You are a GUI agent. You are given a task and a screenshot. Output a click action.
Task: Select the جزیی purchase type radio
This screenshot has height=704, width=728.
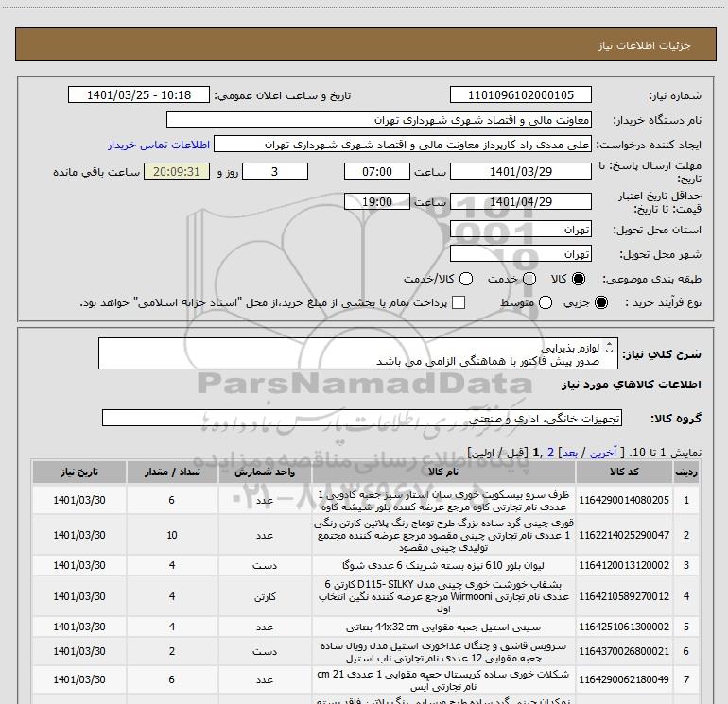[601, 302]
